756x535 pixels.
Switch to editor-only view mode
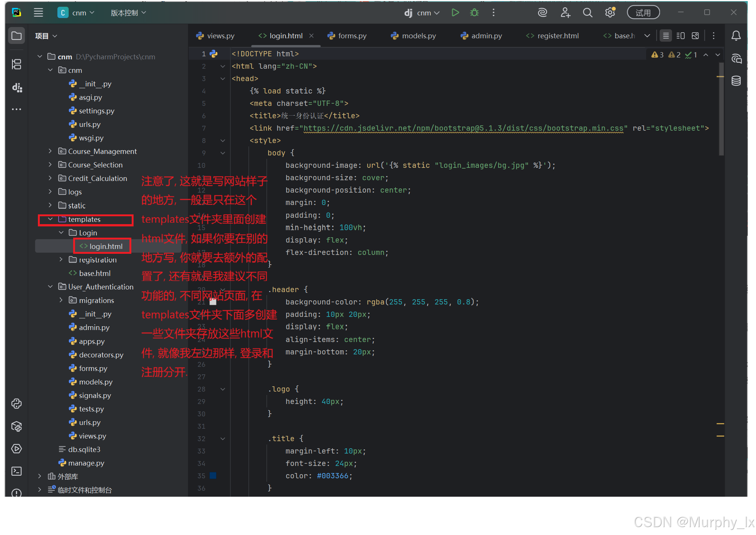pos(666,36)
